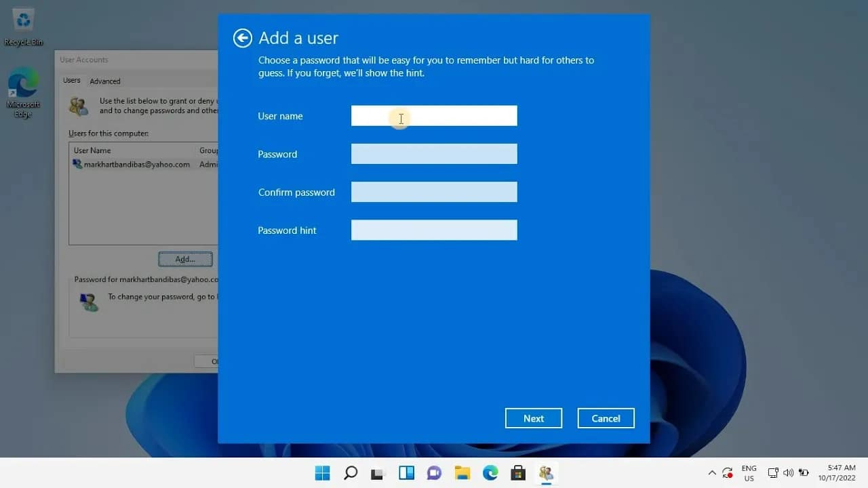Expand hidden system tray icons

[x=712, y=472]
